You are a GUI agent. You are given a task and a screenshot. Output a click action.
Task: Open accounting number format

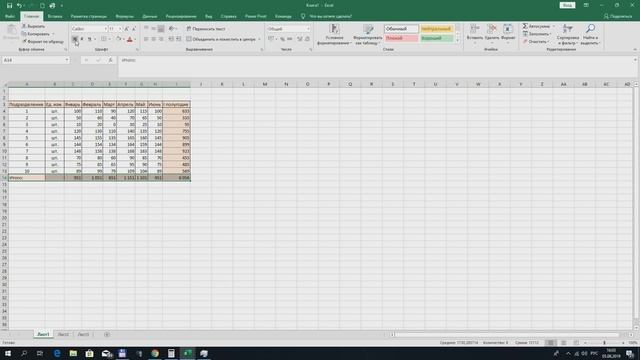tap(271, 39)
